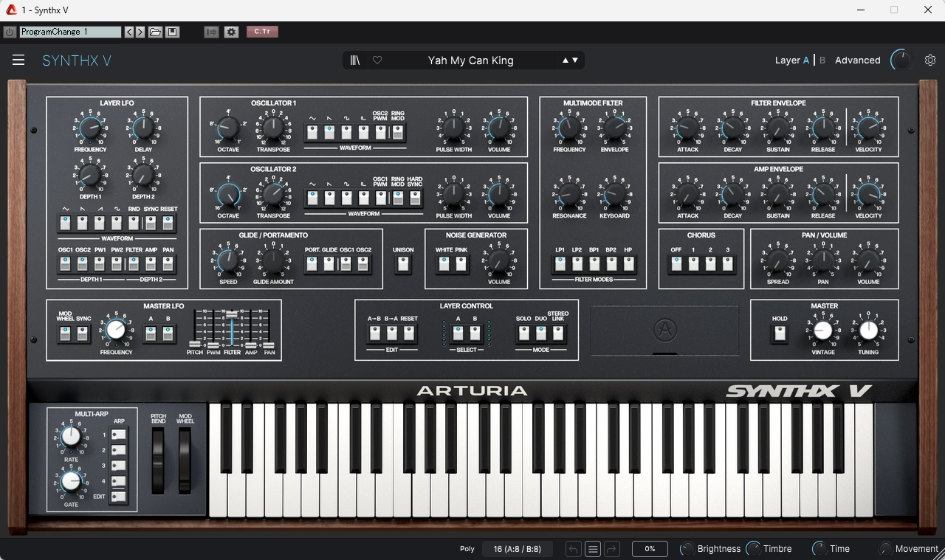Toggle the Stereo Link mode switch
Viewport: 945px width, 560px height.
(558, 333)
